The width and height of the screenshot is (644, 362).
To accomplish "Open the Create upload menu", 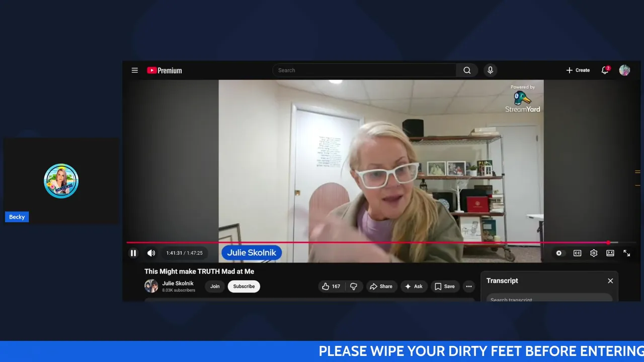I will 578,70.
